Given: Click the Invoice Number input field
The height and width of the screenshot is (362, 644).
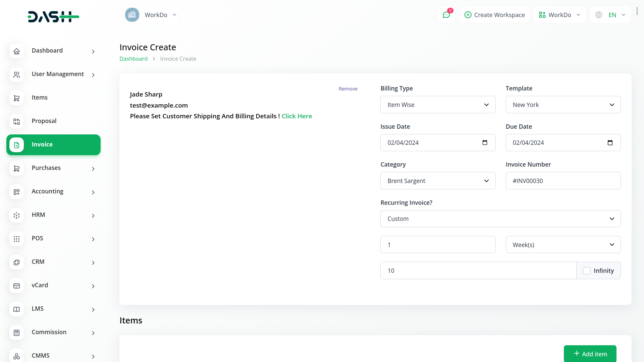Looking at the screenshot, I should click(x=563, y=181).
